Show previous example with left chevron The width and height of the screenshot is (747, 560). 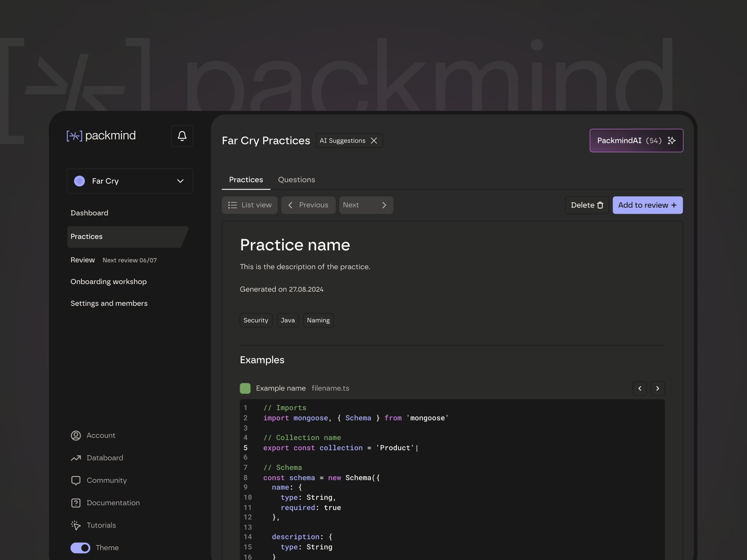coord(640,388)
